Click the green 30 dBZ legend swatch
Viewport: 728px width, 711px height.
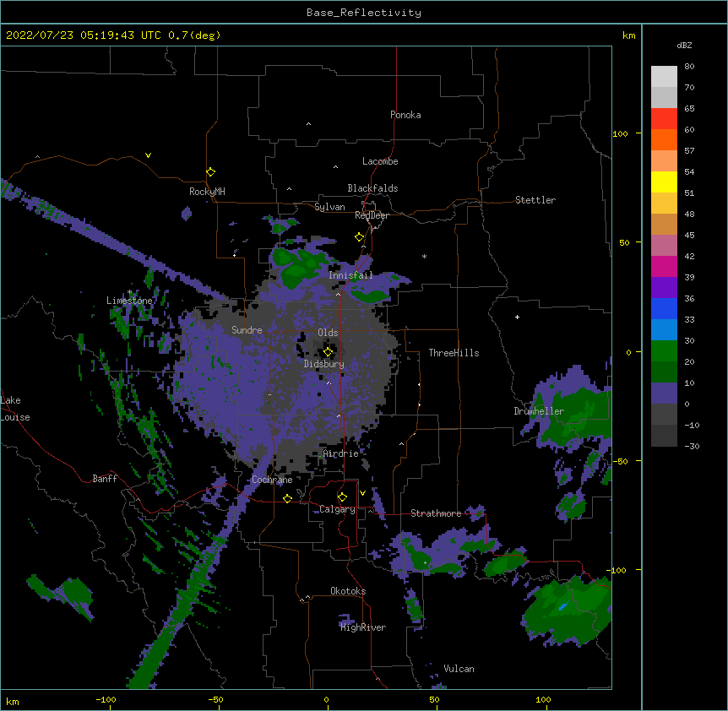point(664,351)
